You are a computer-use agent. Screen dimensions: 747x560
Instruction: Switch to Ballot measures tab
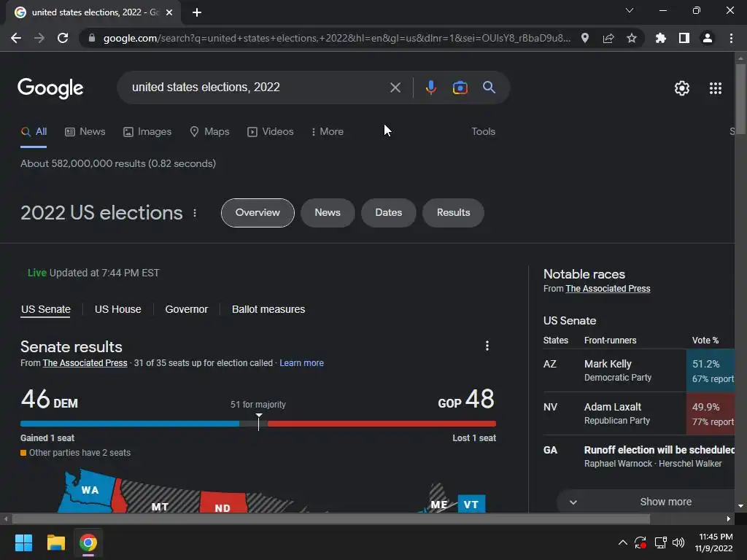click(268, 309)
